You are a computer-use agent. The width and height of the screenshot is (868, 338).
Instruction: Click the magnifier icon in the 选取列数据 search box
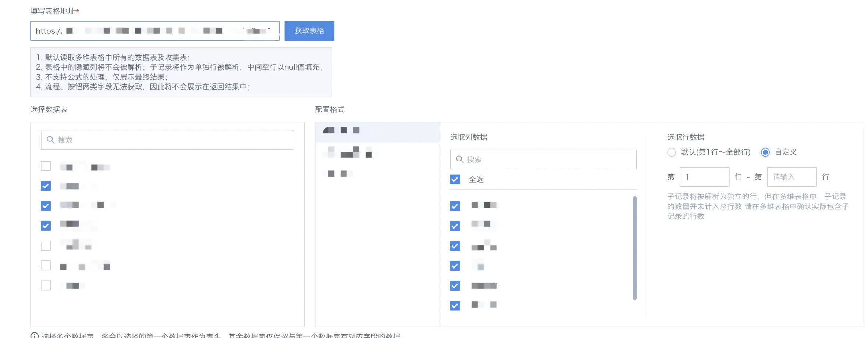pyautogui.click(x=459, y=159)
